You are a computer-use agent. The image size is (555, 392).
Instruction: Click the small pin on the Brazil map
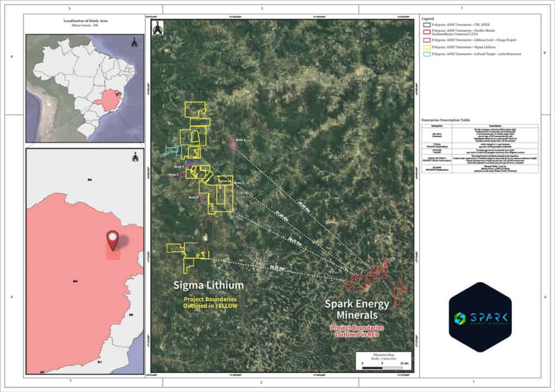coord(117,93)
